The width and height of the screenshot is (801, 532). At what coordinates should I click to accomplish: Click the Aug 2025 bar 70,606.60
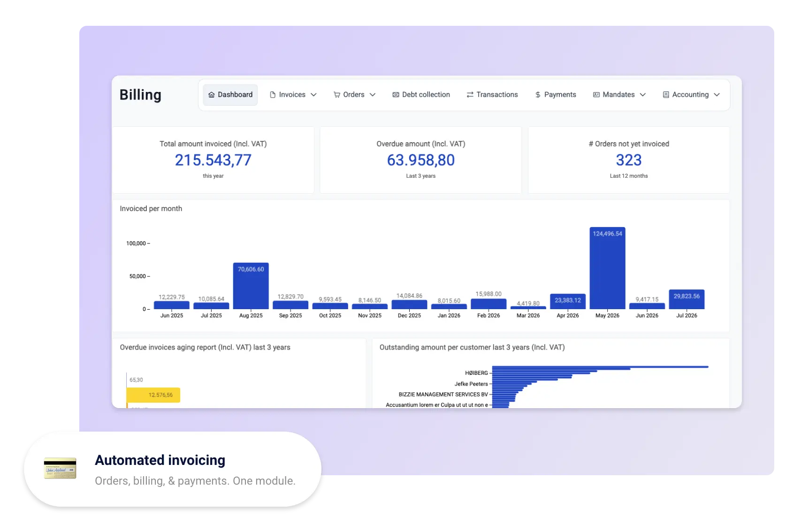251,286
